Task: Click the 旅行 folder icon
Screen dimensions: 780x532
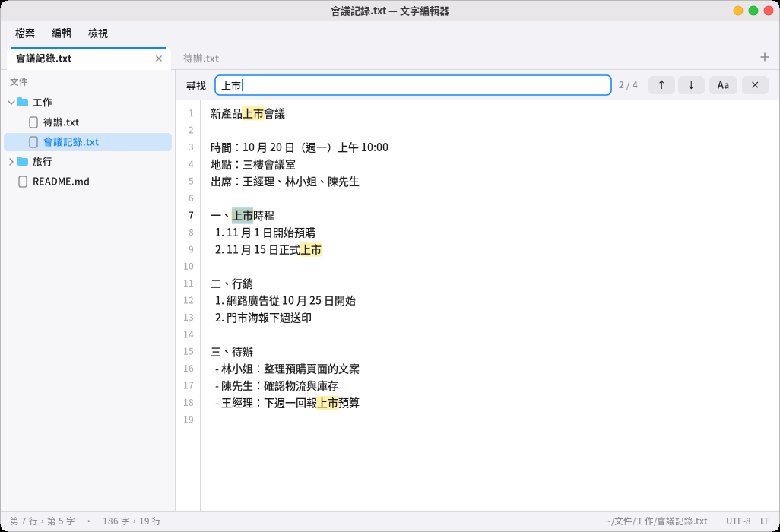Action: point(23,162)
